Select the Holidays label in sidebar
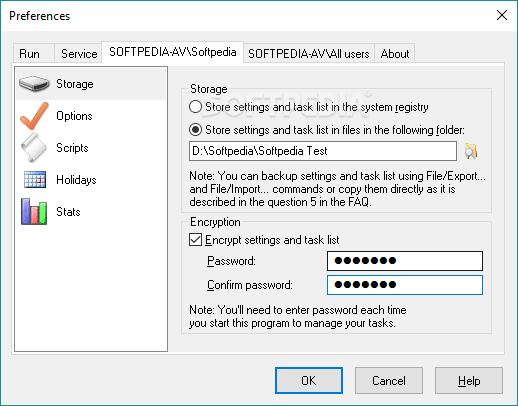518x406 pixels. (x=76, y=180)
